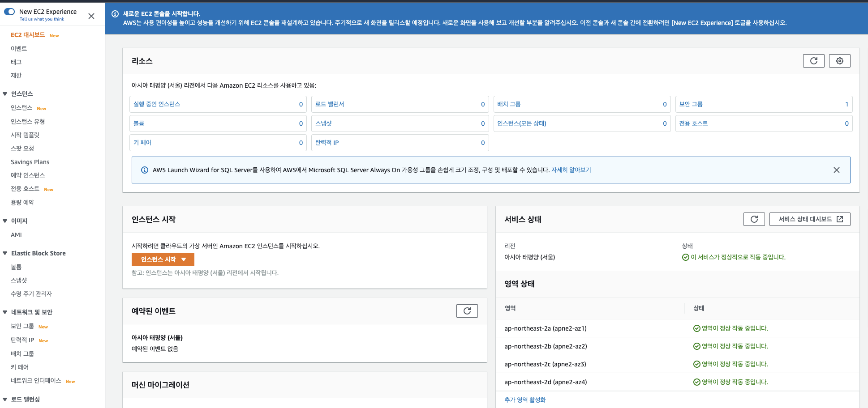Open 예약 인스턴스 in sidebar
The height and width of the screenshot is (408, 868).
point(28,175)
